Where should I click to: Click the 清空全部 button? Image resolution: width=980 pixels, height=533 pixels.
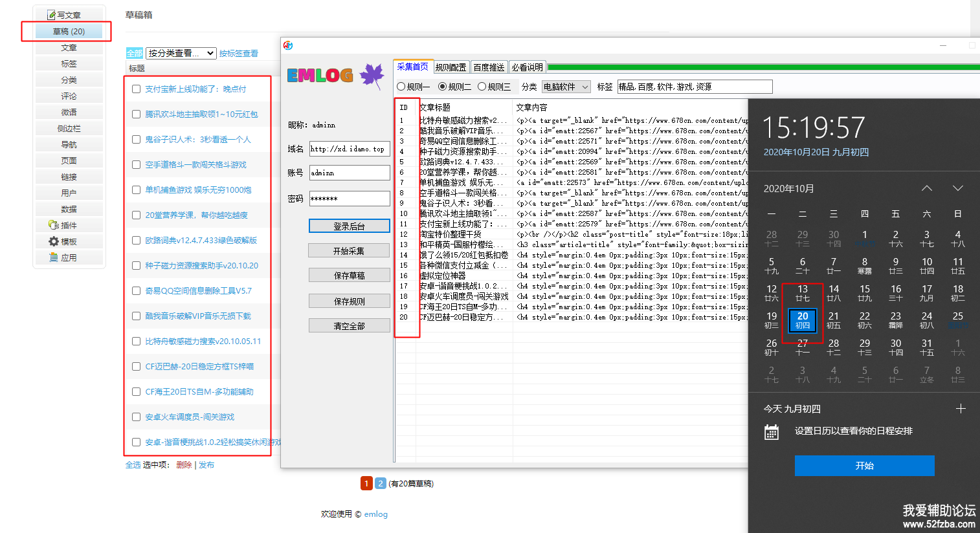350,325
